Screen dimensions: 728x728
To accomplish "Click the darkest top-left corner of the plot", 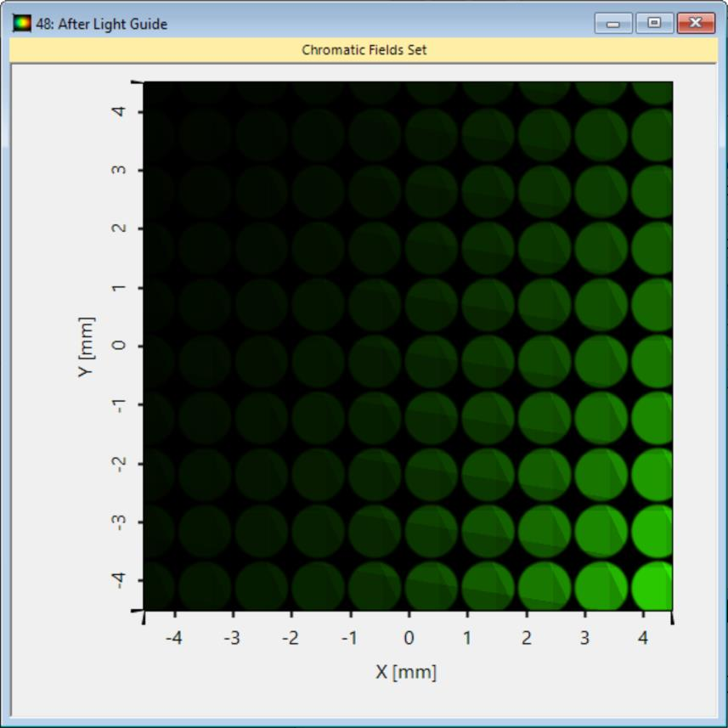I will (x=153, y=92).
